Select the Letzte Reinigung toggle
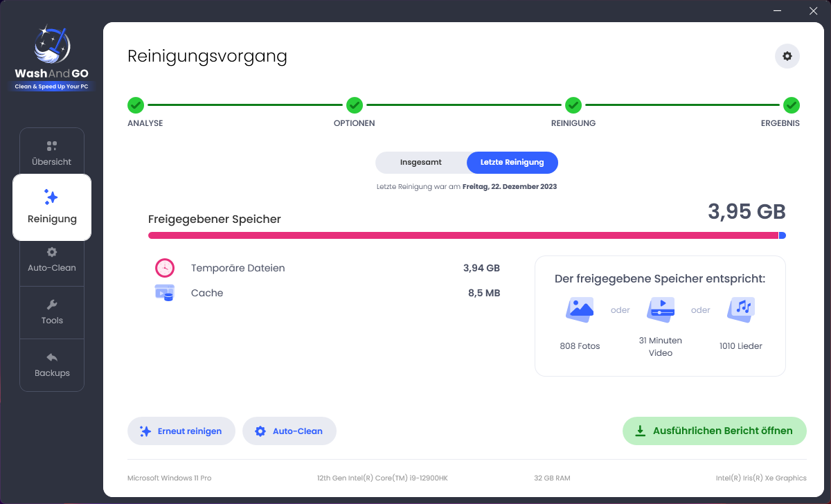The width and height of the screenshot is (831, 504). (512, 163)
